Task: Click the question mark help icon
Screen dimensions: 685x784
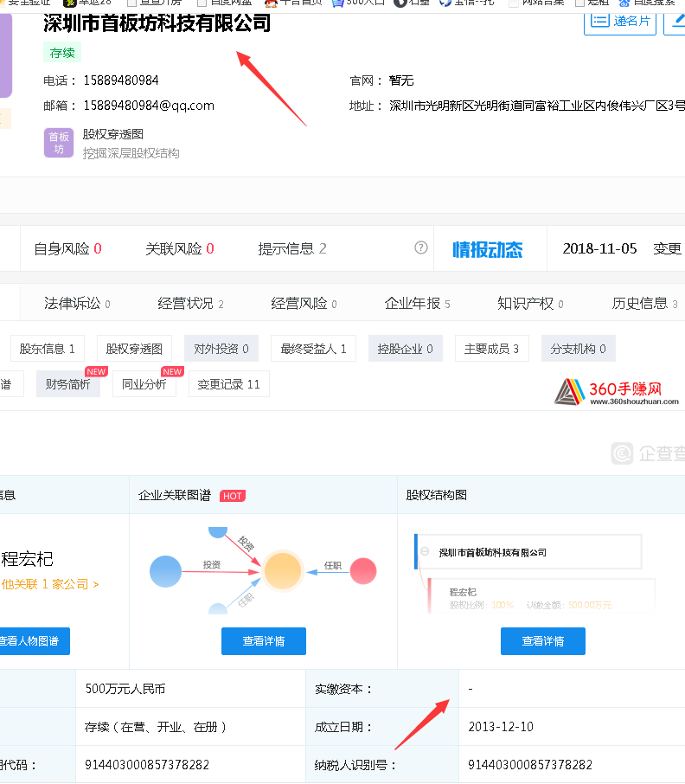Action: (x=421, y=247)
